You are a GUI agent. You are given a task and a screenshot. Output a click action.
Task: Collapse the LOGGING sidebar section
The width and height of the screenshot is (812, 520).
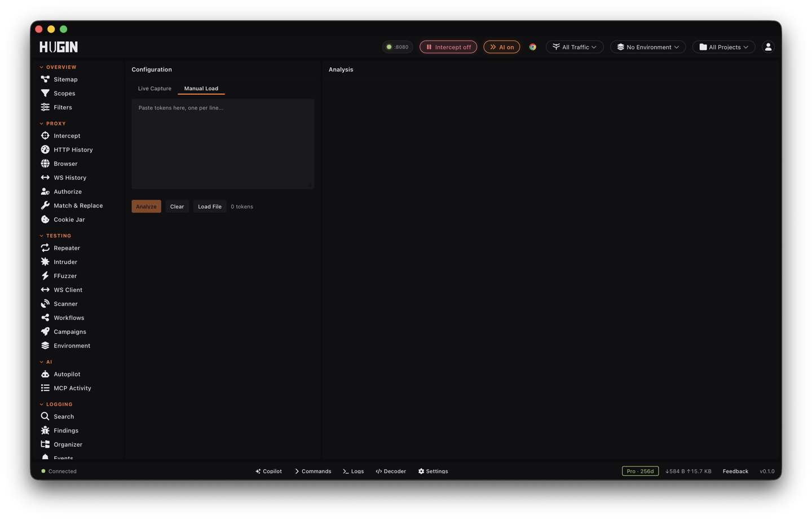tap(56, 404)
